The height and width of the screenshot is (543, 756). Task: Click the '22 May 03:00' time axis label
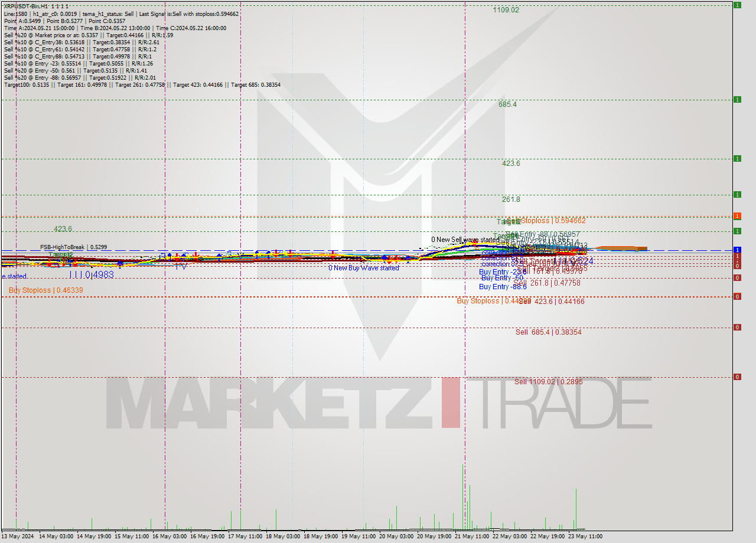(x=510, y=537)
